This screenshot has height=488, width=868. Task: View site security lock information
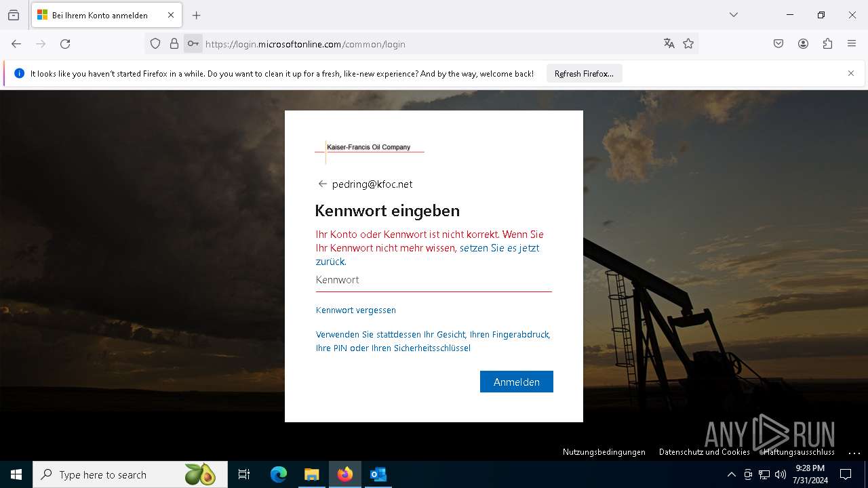click(174, 44)
